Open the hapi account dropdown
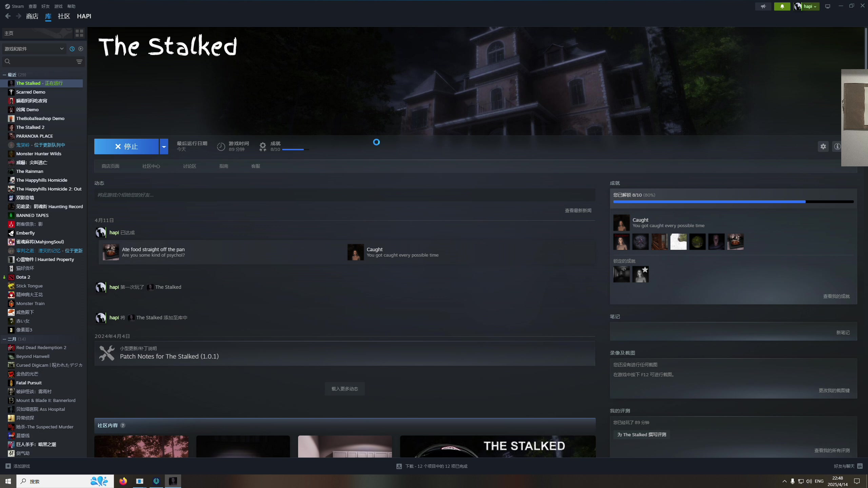868x488 pixels. click(810, 6)
